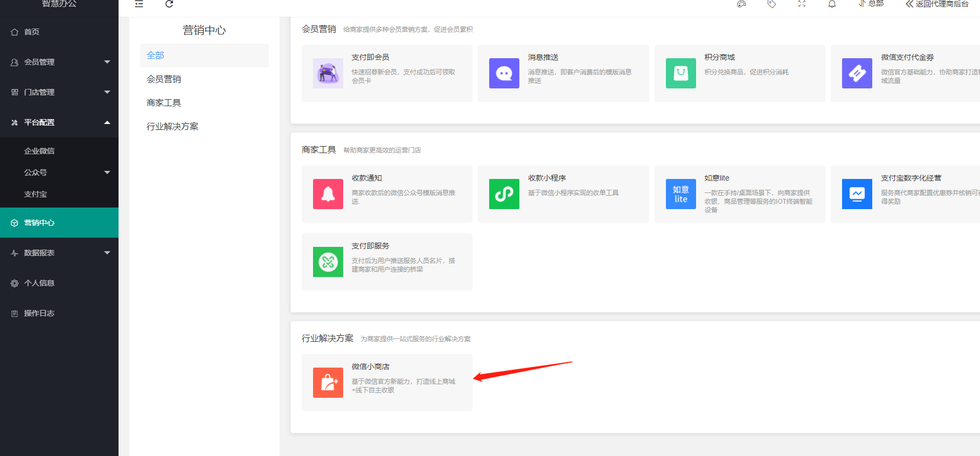Screen dimensions: 980x456
Task: Click the cube icon beside 营销中心
Action: (15, 223)
